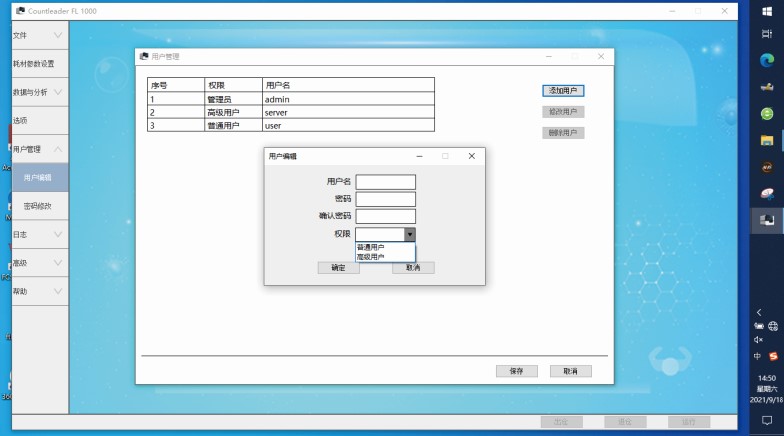Open Microsoft Edge from the taskbar

tap(767, 60)
